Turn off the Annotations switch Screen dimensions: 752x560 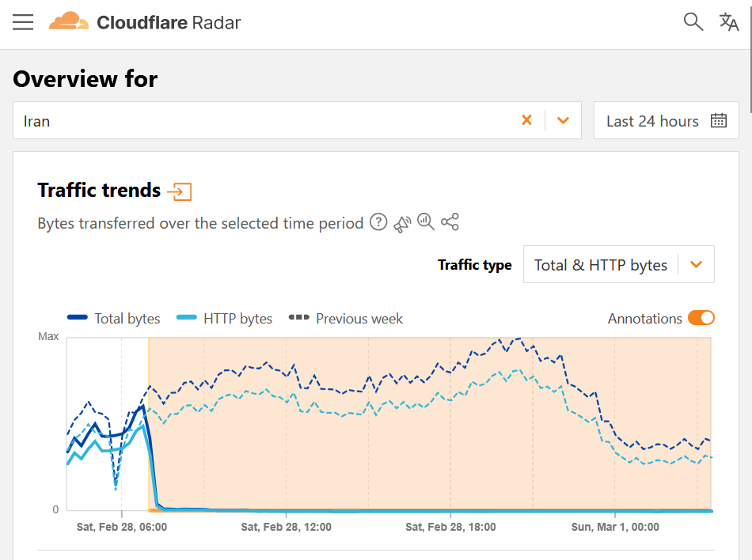[701, 318]
